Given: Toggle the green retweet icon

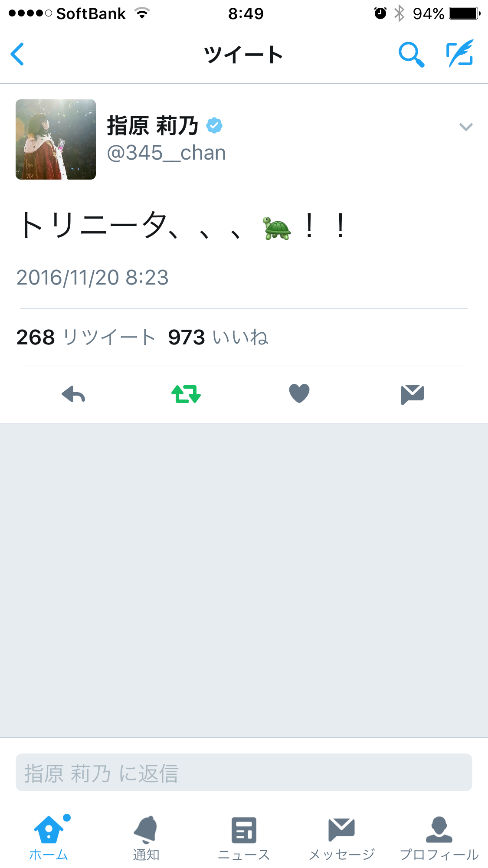Looking at the screenshot, I should 186,394.
